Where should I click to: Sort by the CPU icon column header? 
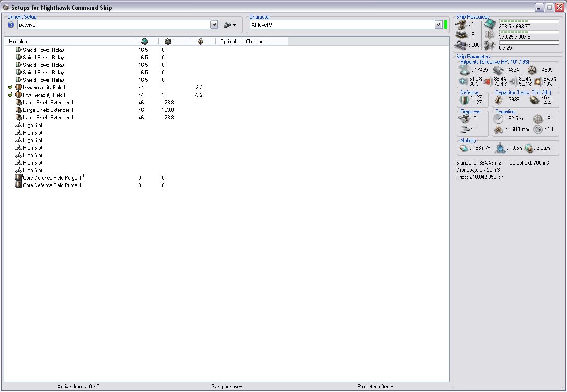(144, 41)
